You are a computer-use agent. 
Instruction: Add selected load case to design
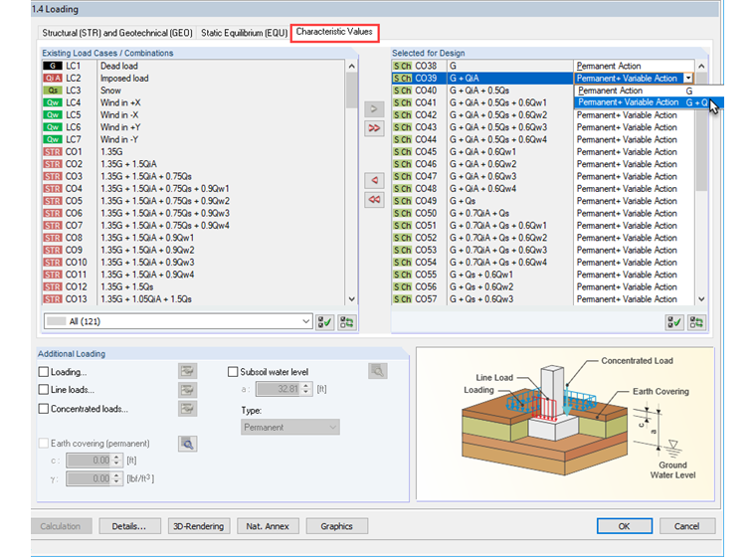tap(374, 108)
